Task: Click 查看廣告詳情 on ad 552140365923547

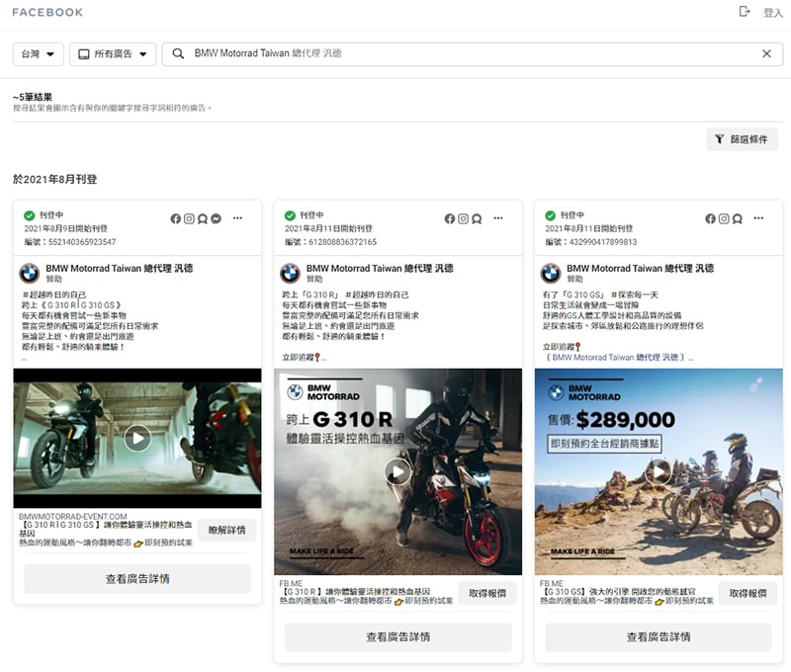Action: tap(137, 579)
